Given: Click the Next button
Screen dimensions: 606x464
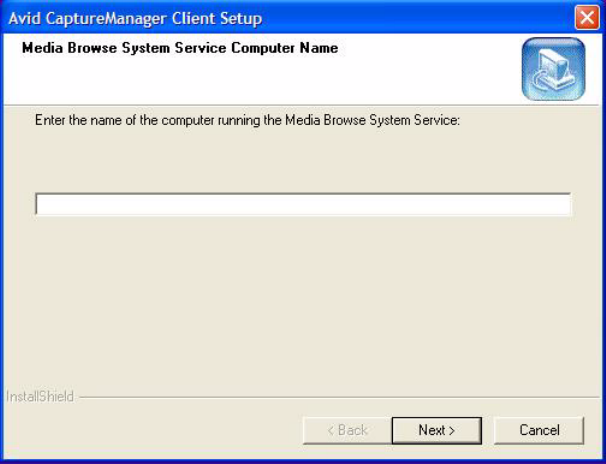Looking at the screenshot, I should 436,430.
